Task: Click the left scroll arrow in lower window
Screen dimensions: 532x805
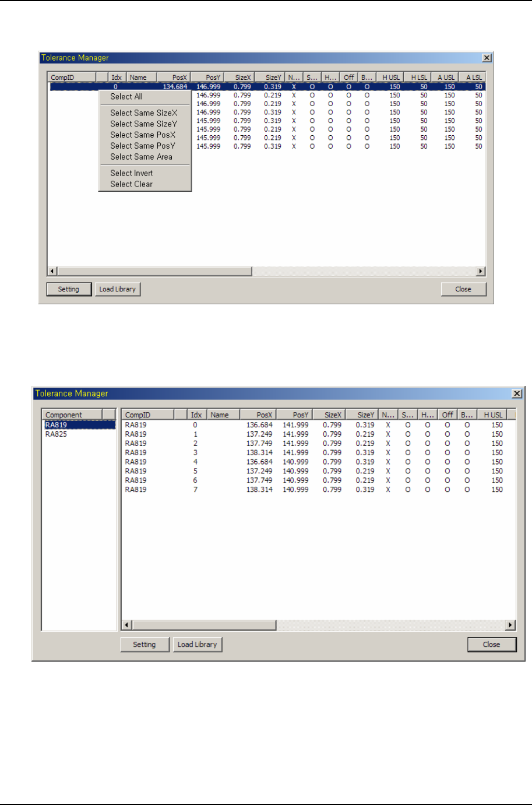Action: coord(127,625)
